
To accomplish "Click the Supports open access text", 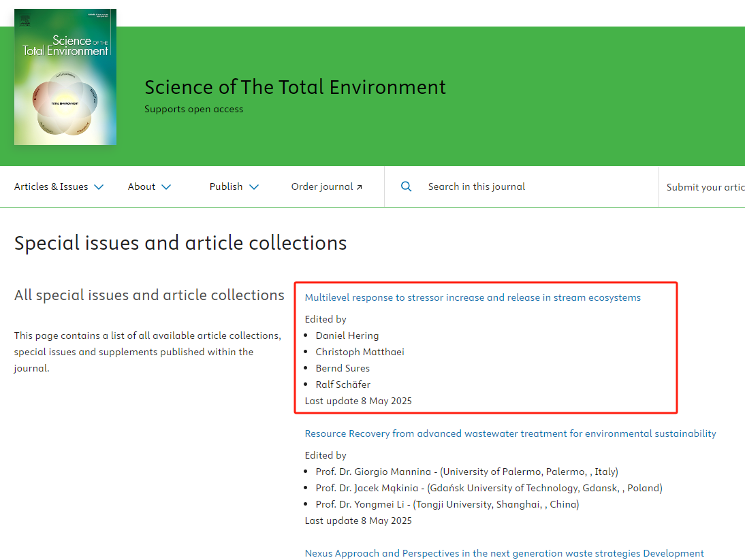I will [194, 109].
